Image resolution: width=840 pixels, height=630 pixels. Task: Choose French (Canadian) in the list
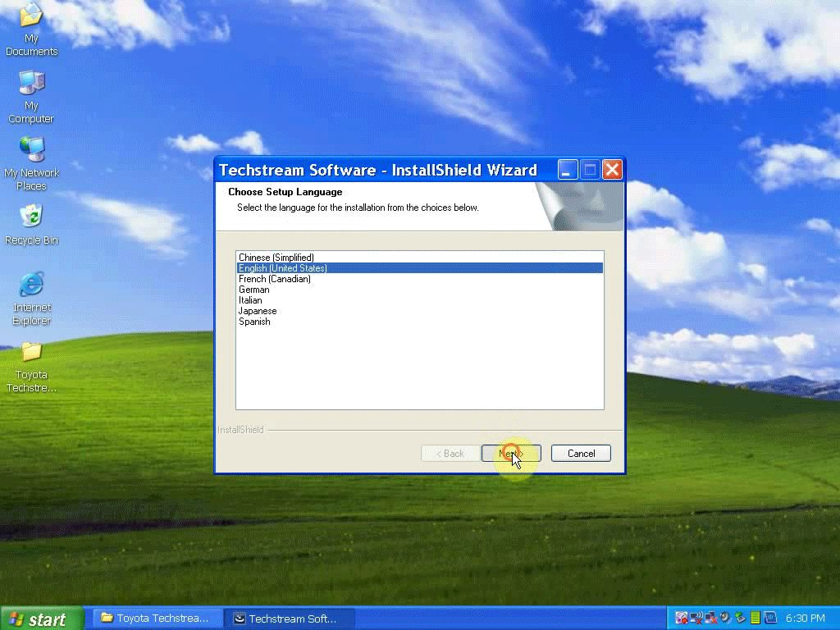pos(419,279)
